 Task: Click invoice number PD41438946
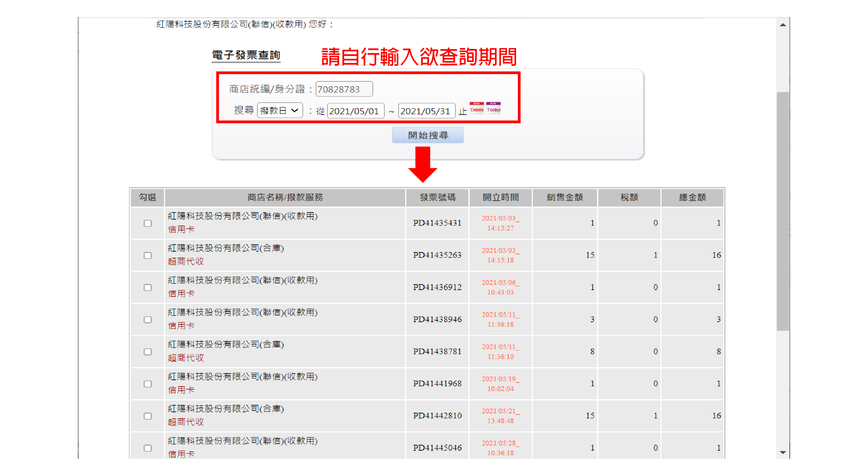tap(437, 319)
